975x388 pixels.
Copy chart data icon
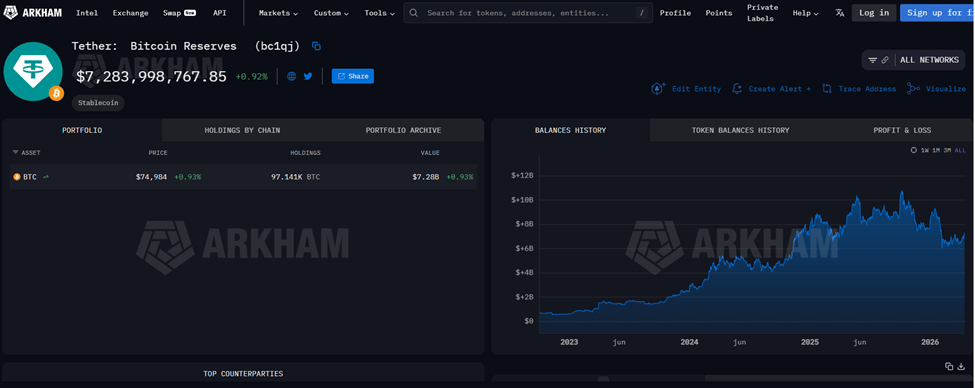click(x=949, y=366)
